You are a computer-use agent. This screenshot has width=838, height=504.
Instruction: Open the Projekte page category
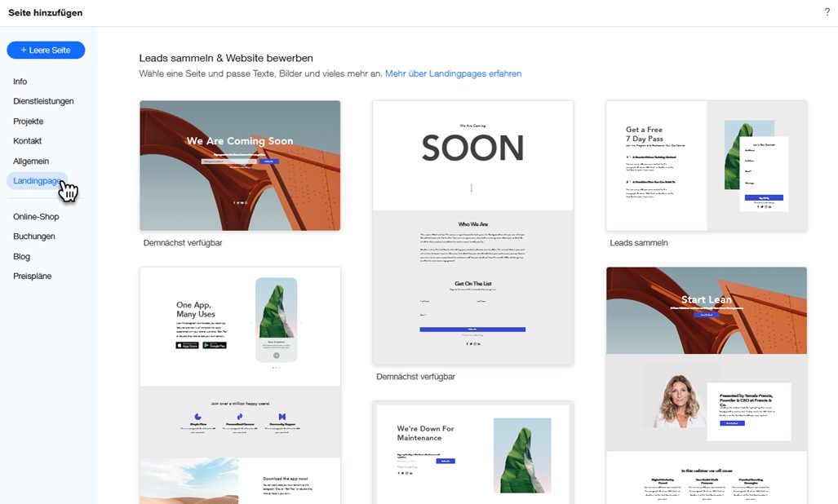tap(29, 122)
